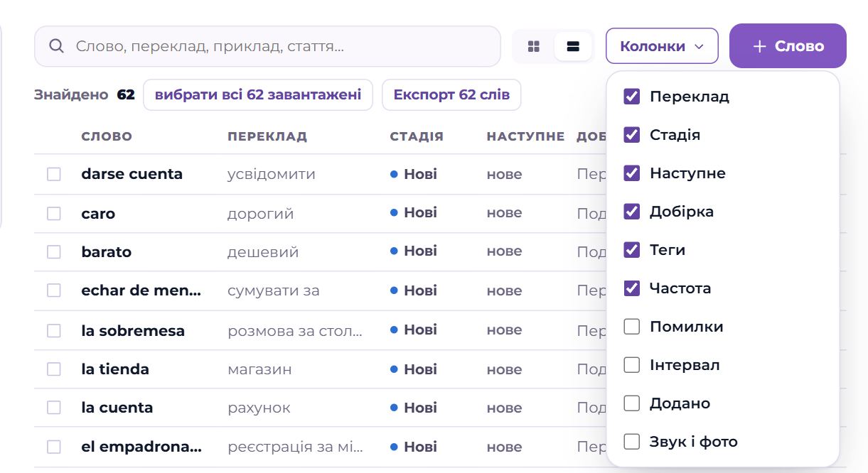Click Нові stage in darse cuenta row

coord(414,174)
